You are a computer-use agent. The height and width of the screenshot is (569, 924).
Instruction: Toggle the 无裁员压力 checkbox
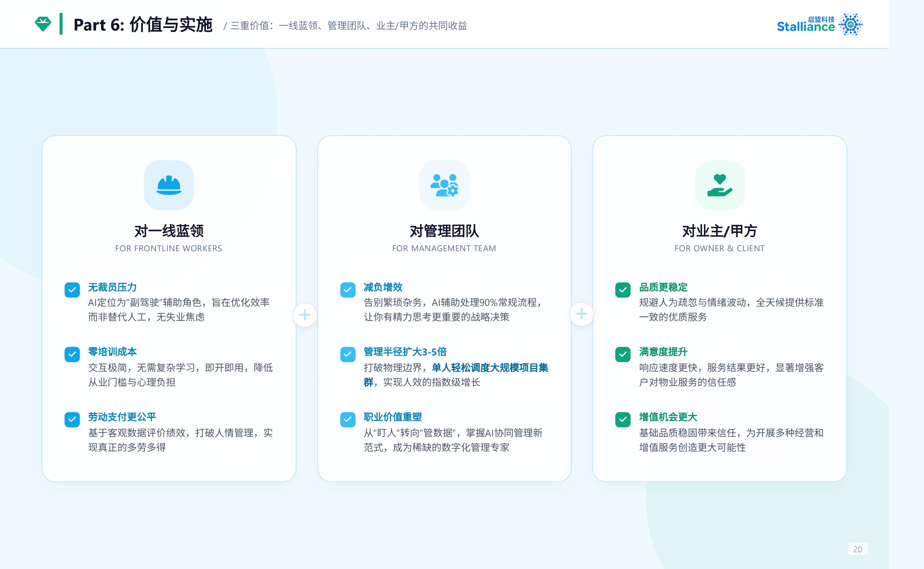[72, 290]
